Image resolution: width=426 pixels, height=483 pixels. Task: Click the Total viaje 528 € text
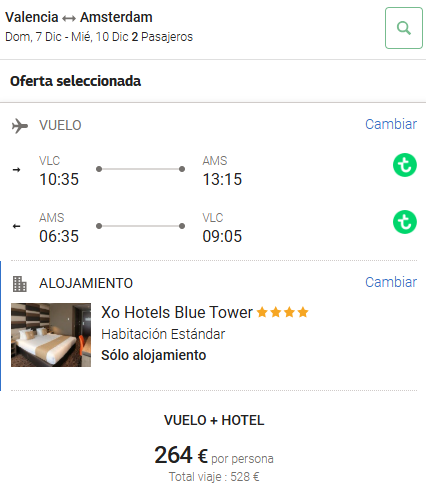tap(214, 476)
